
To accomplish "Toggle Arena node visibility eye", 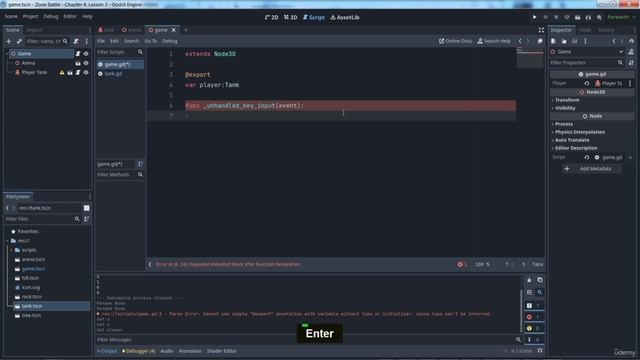I will (x=86, y=63).
